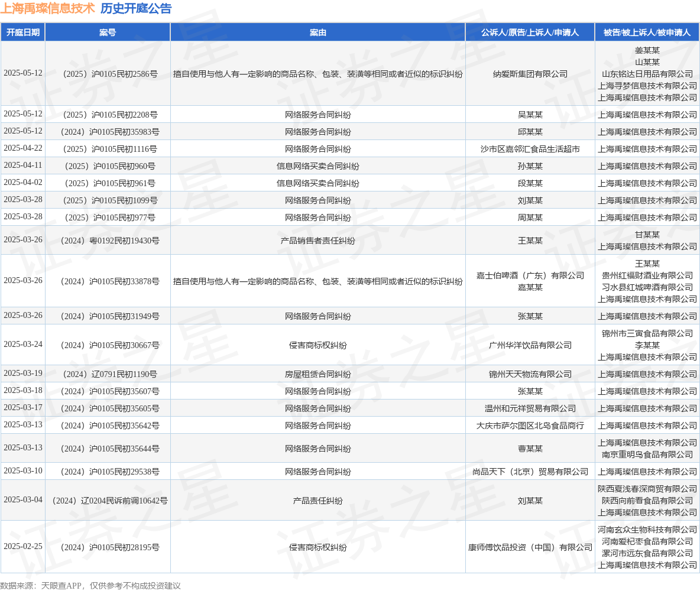This screenshot has width=700, height=591.
Task: Click plaintiff 曹某某
Action: tap(530, 449)
